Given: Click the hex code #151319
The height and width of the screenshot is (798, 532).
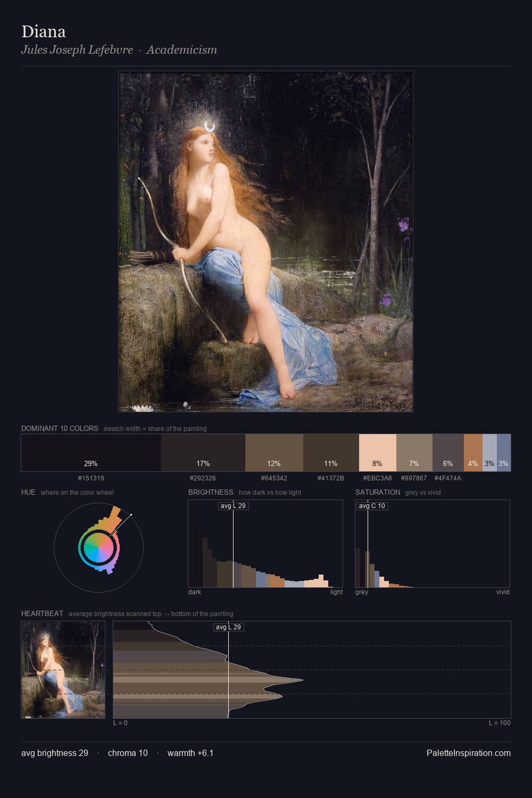Looking at the screenshot, I should coord(91,478).
